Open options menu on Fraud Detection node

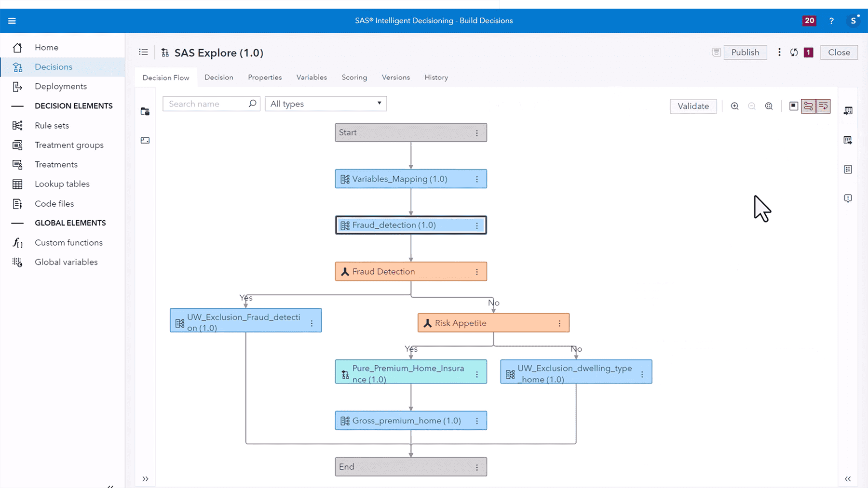(x=477, y=272)
